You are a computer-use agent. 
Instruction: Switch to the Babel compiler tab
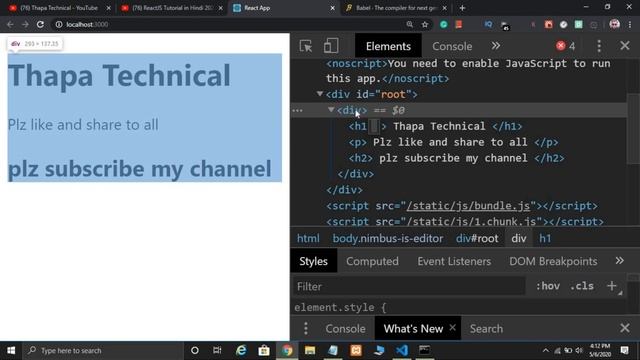(395, 8)
